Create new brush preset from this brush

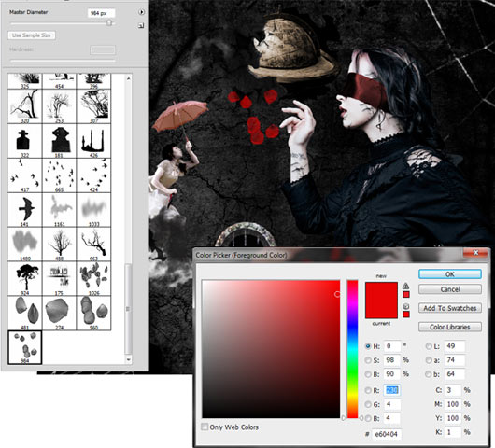coord(141,25)
